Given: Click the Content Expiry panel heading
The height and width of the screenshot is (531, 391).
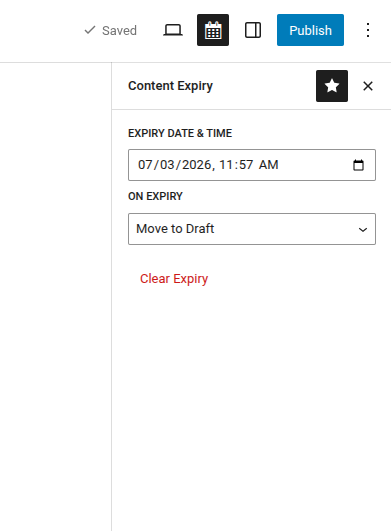Looking at the screenshot, I should point(170,86).
